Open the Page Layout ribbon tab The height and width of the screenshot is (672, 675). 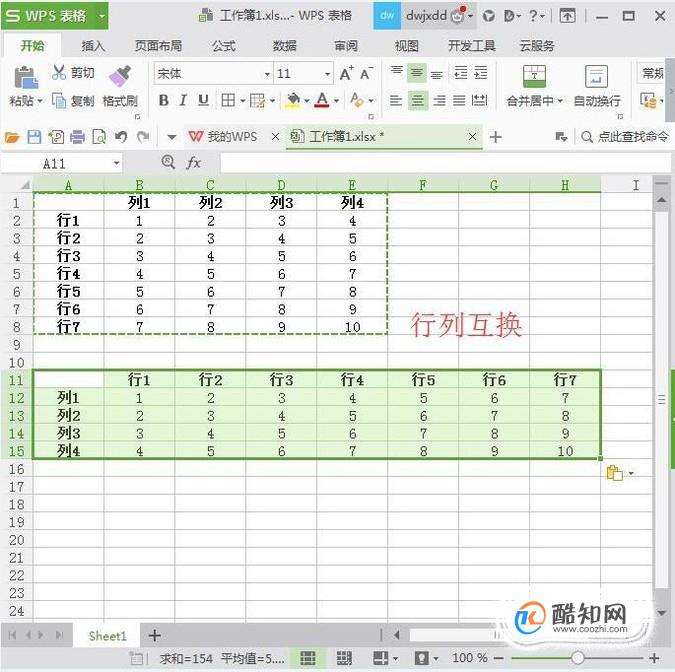[x=158, y=46]
